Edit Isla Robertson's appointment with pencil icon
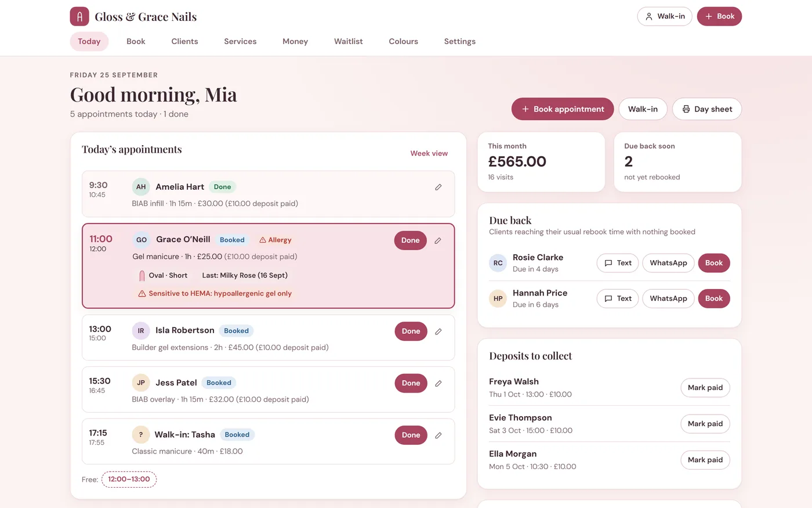Screen dimensions: 812x508 pos(438,332)
